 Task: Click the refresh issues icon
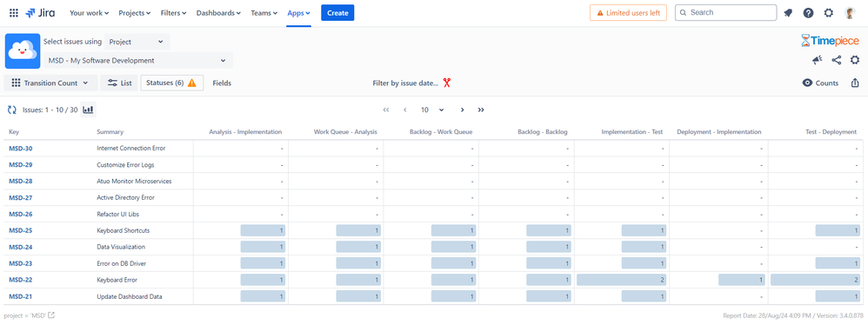click(x=11, y=110)
